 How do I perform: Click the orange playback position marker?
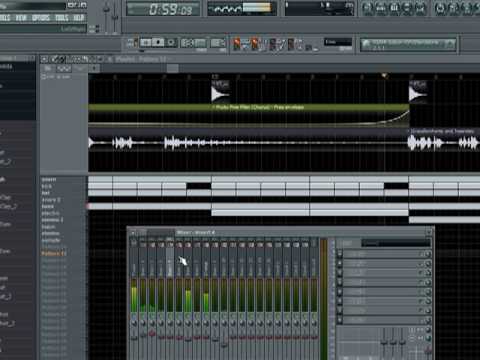384,76
